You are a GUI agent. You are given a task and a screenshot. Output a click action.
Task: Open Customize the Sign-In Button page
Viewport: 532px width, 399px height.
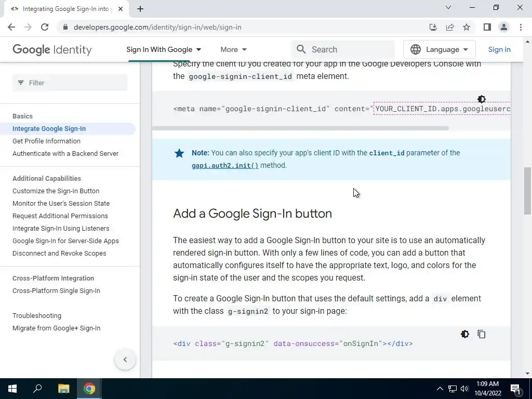56,191
